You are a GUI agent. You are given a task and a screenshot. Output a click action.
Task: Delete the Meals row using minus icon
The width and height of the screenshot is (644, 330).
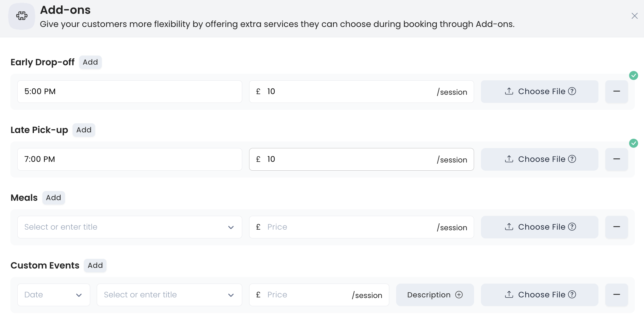click(616, 227)
